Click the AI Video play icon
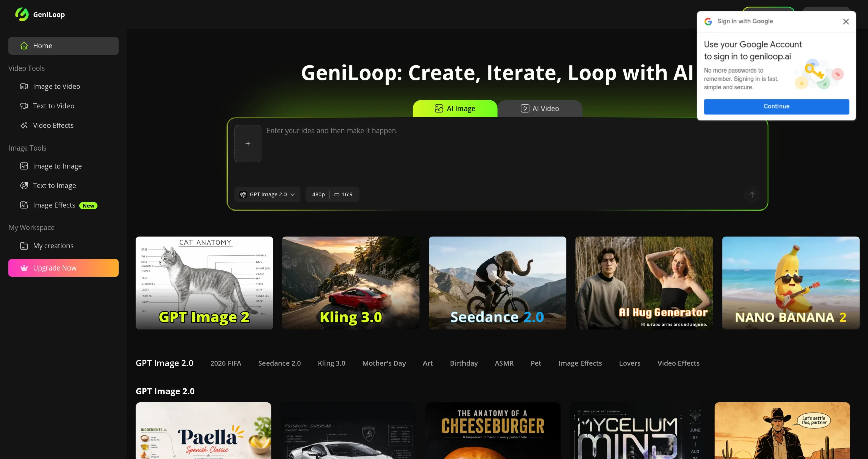The width and height of the screenshot is (868, 459). click(x=525, y=108)
